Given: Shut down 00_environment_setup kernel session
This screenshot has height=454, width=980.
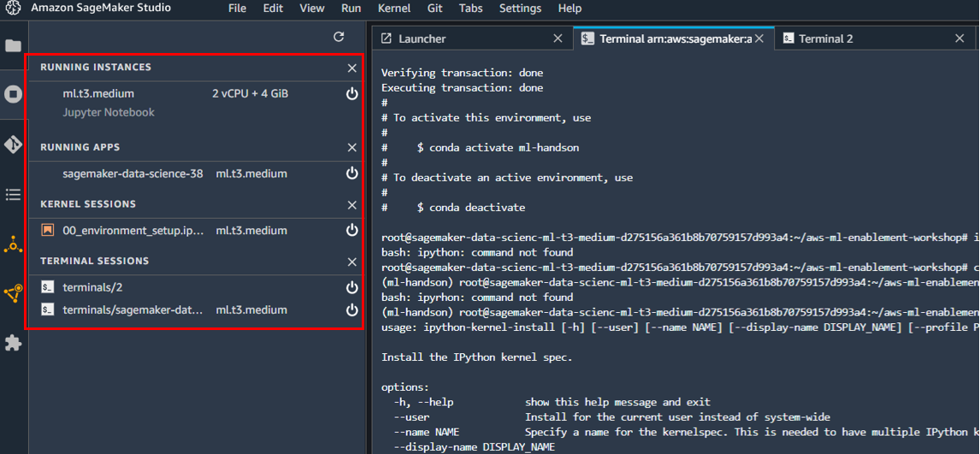Looking at the screenshot, I should pyautogui.click(x=351, y=231).
